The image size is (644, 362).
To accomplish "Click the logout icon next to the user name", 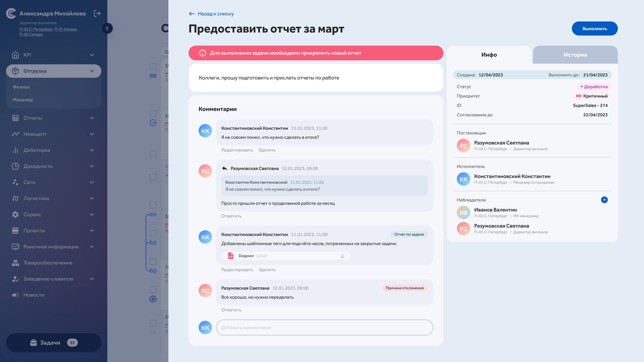I will tap(97, 13).
